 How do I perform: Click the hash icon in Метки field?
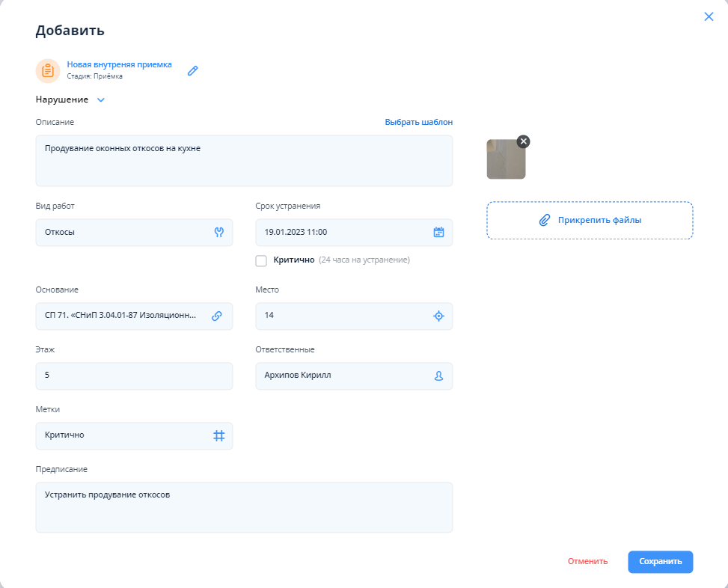219,435
